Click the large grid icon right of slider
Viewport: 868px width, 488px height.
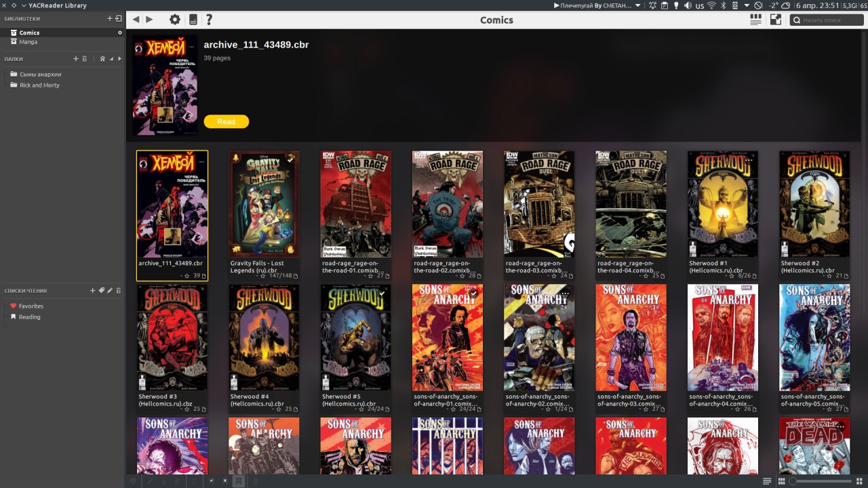[x=859, y=481]
